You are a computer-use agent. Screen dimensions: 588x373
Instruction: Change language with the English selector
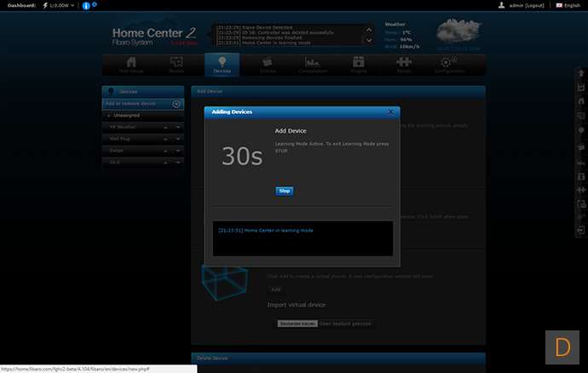[568, 6]
